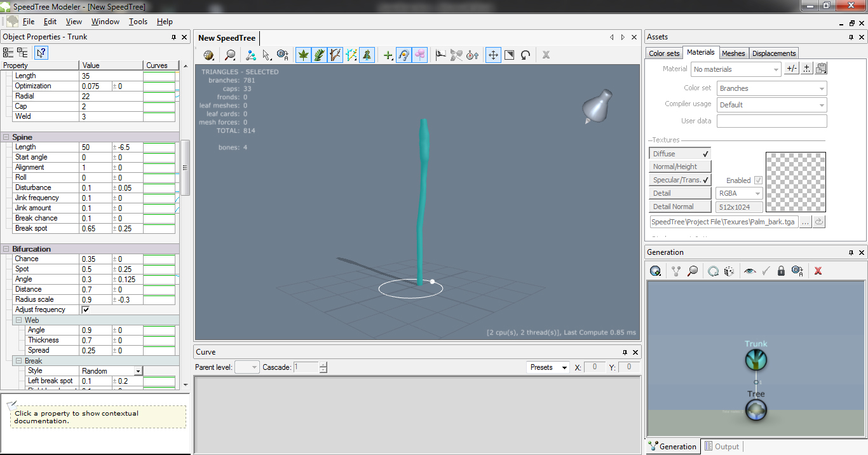Select the move/translate cross-arrow tool
868x455 pixels.
pos(493,55)
